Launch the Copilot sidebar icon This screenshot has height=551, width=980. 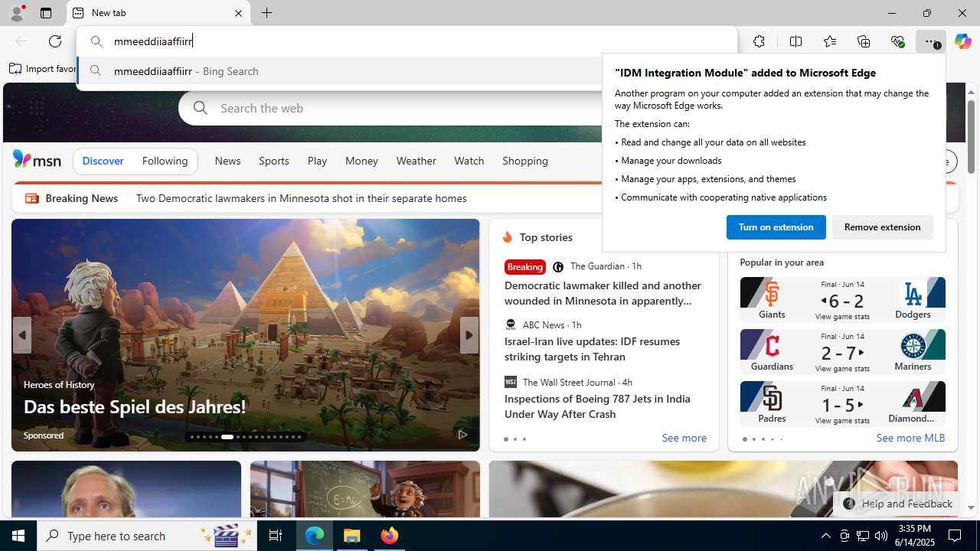click(962, 41)
